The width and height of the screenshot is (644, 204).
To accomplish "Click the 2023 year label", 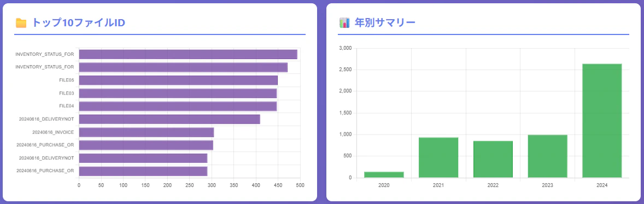I will coord(547,185).
